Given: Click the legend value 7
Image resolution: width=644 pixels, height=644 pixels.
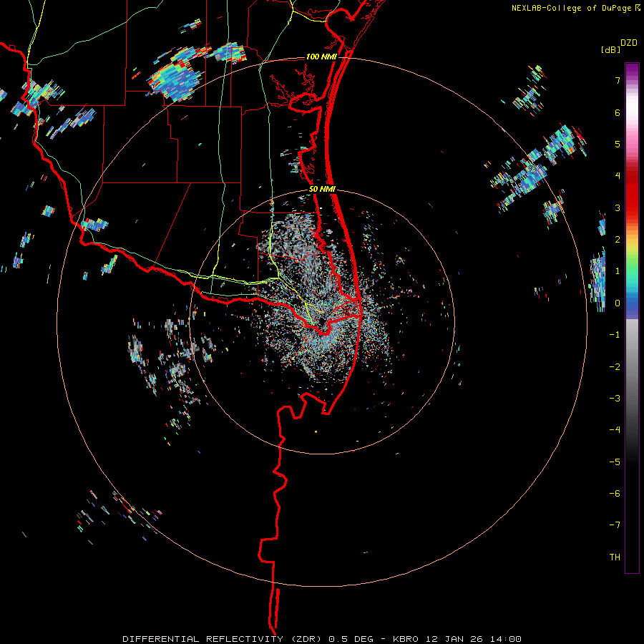Looking at the screenshot, I should click(618, 80).
